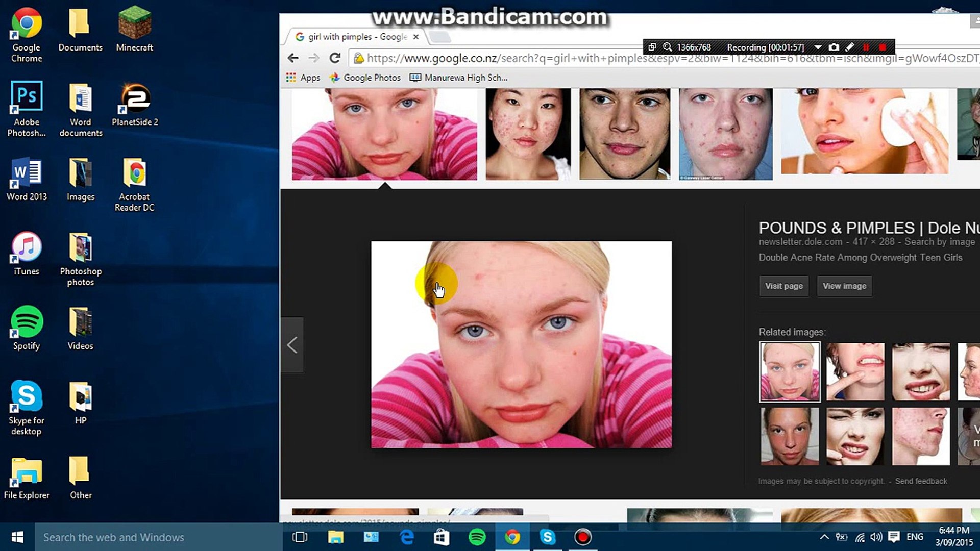Open the Images folder on desktop

(x=80, y=180)
